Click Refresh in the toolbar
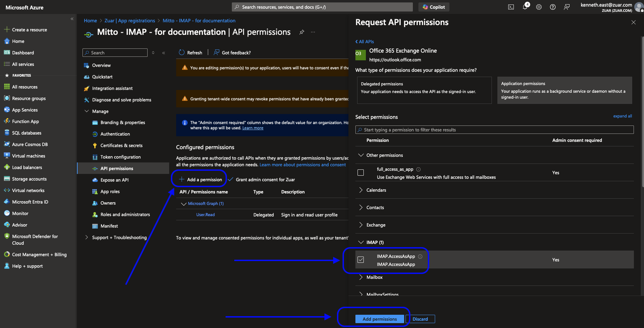644x328 pixels. tap(190, 53)
